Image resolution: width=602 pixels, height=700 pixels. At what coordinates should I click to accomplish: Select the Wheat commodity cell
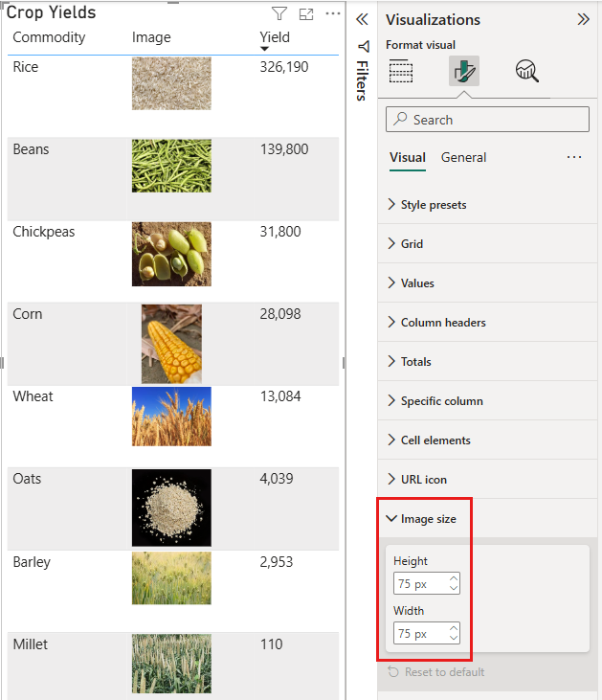(x=33, y=396)
